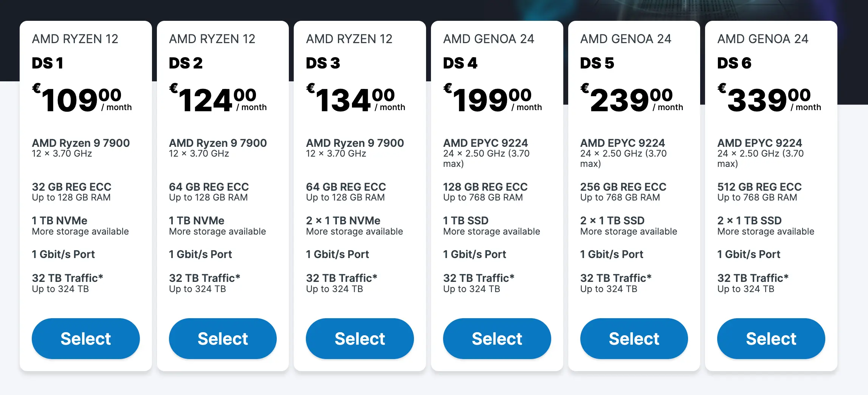Image resolution: width=868 pixels, height=395 pixels.
Task: Open More storage available in DS 4 card
Action: (x=491, y=232)
